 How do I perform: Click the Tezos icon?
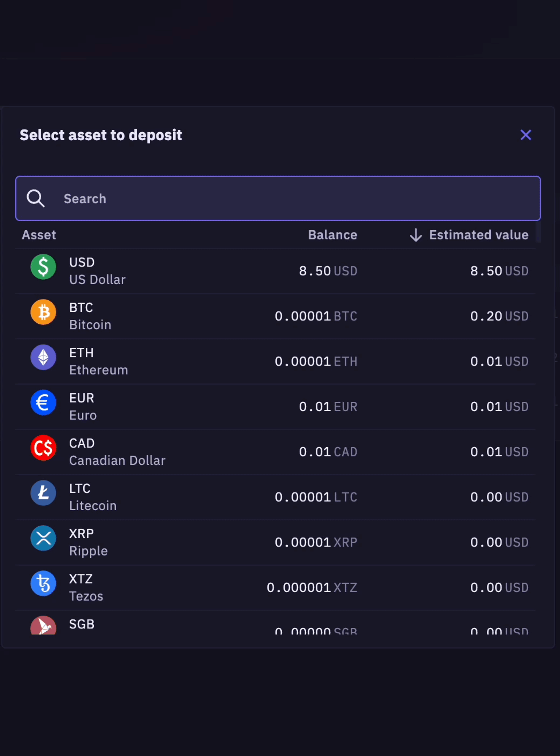[43, 584]
